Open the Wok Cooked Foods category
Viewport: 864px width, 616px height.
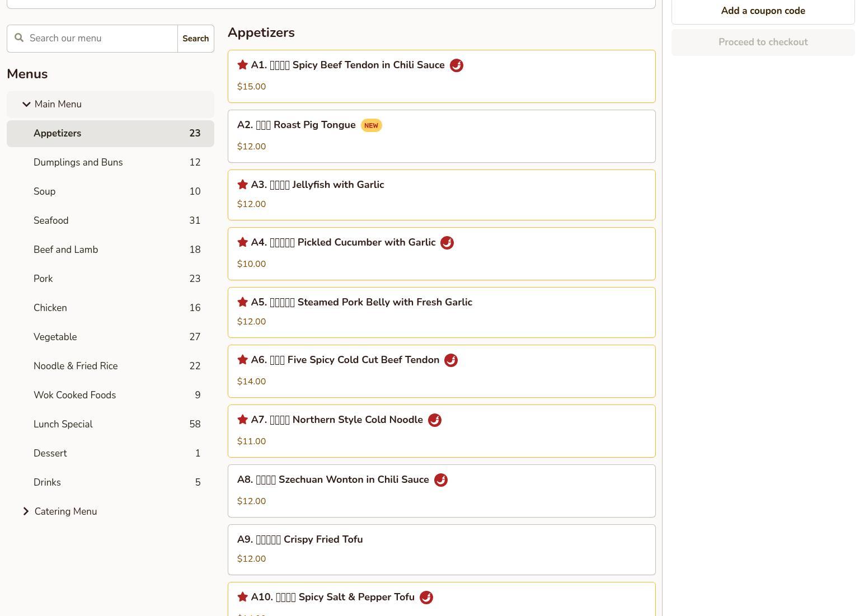coord(110,396)
